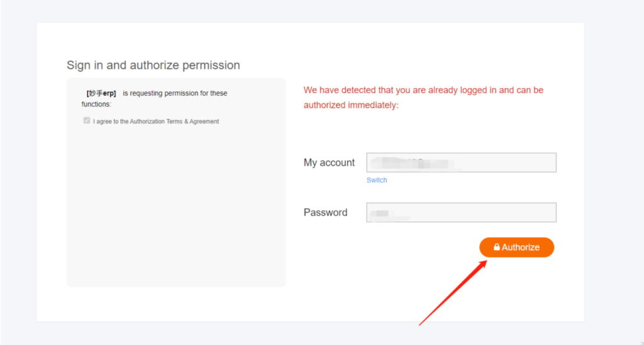Click the 妙手erp application name
The width and height of the screenshot is (644, 345).
pos(101,93)
